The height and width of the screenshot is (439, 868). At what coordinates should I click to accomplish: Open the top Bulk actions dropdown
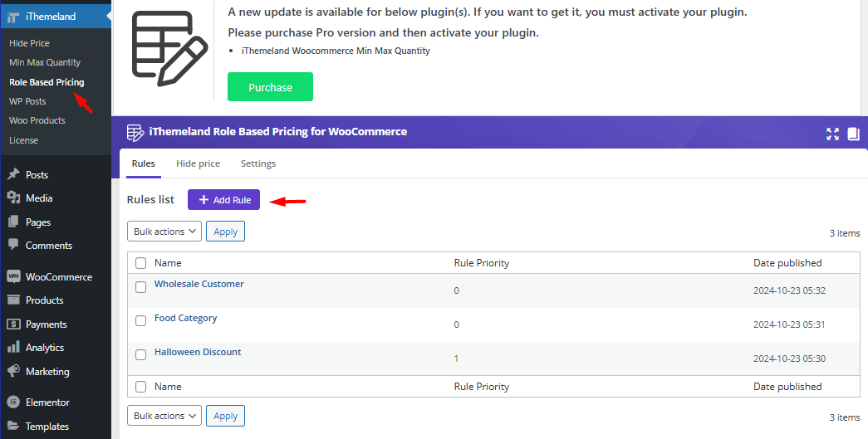(164, 232)
